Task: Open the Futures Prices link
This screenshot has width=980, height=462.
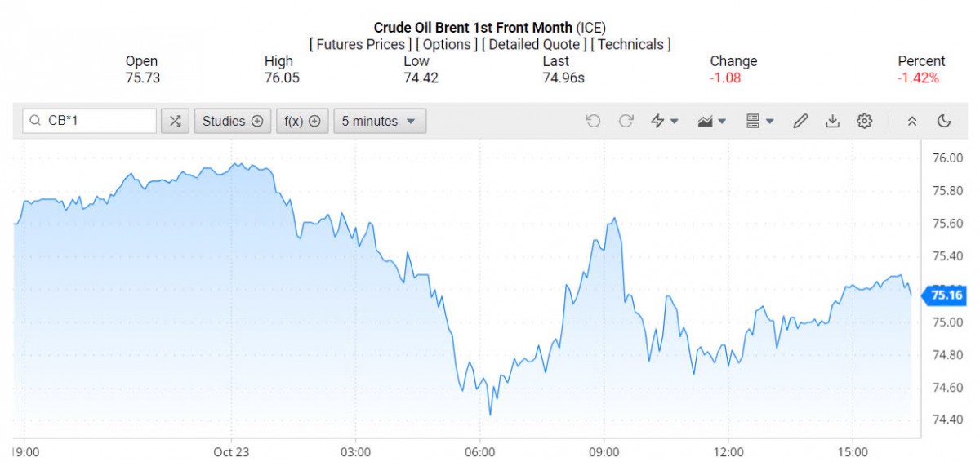Action: 360,44
